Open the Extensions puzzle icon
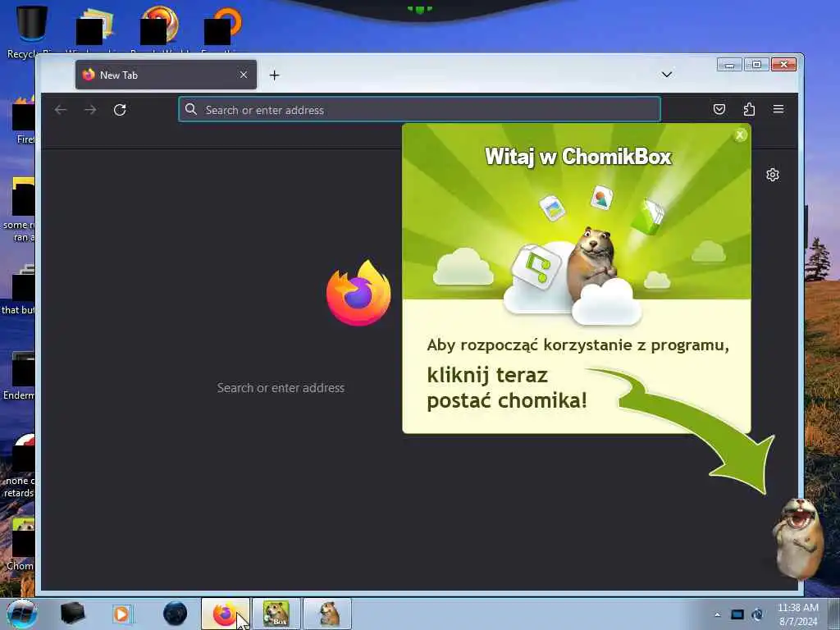This screenshot has width=840, height=630. 749,109
